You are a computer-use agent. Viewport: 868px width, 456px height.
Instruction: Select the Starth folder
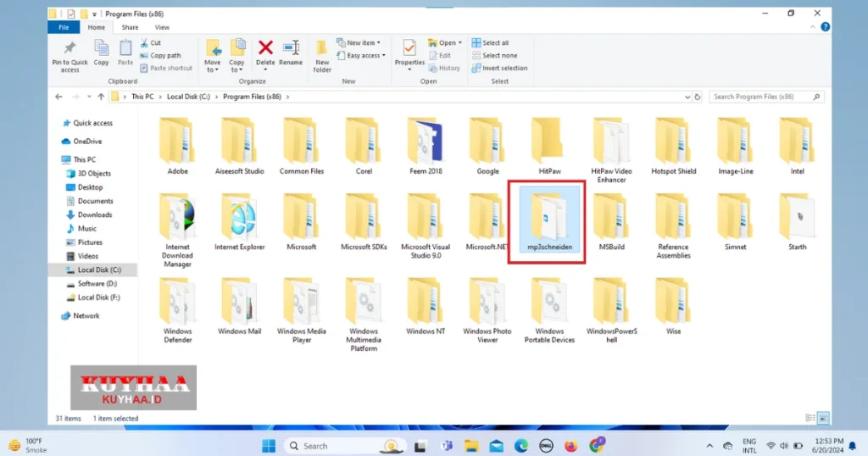[797, 222]
